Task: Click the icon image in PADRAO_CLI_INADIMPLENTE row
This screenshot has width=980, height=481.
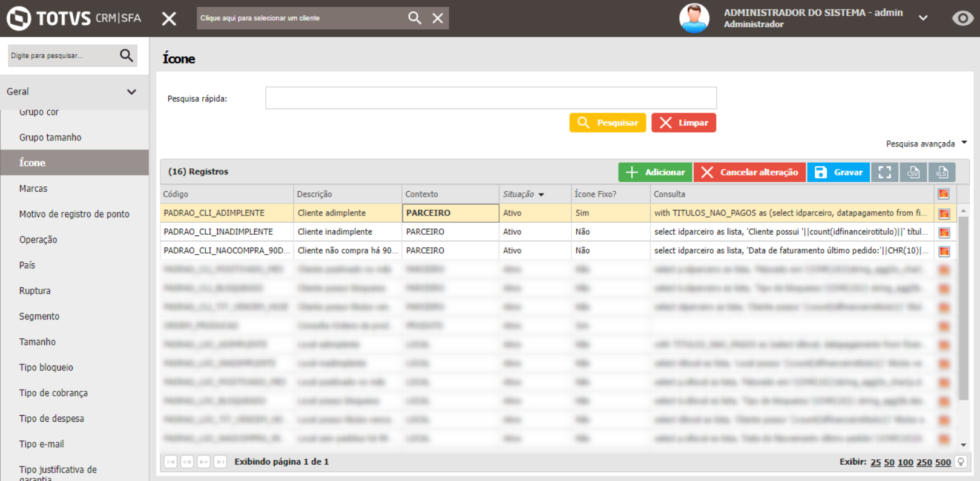Action: click(944, 232)
